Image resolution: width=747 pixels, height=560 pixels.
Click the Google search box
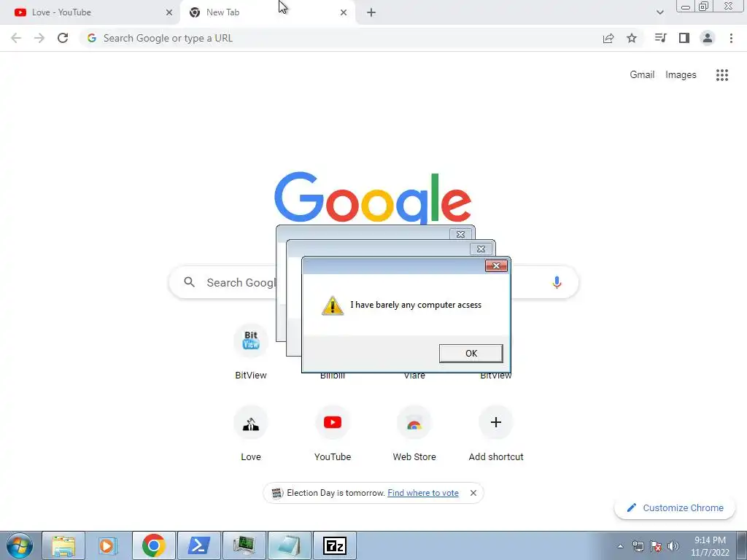[x=374, y=282]
